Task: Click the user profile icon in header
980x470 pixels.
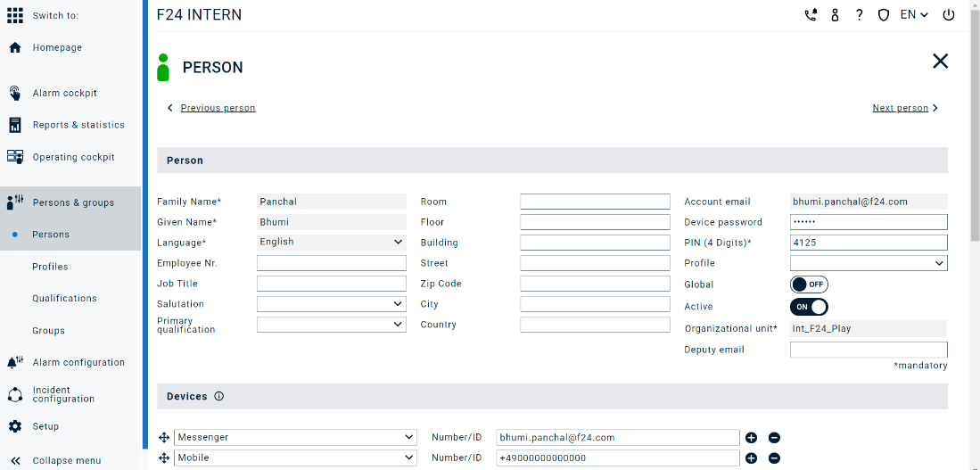Action: tap(835, 15)
